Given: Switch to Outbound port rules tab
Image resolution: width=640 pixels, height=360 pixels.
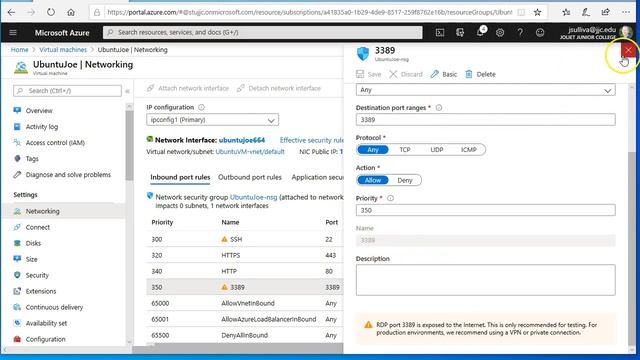Looking at the screenshot, I should 250,178.
